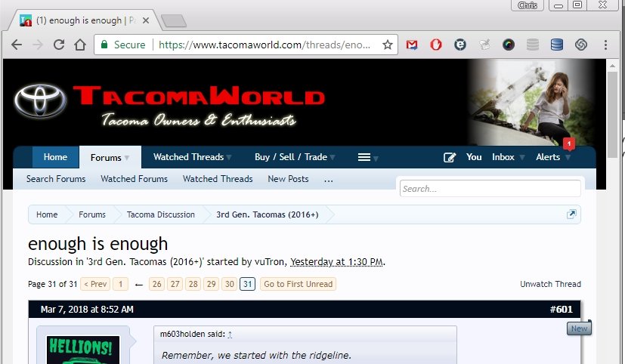Click Go to First Unread button
The image size is (625, 364).
299,284
